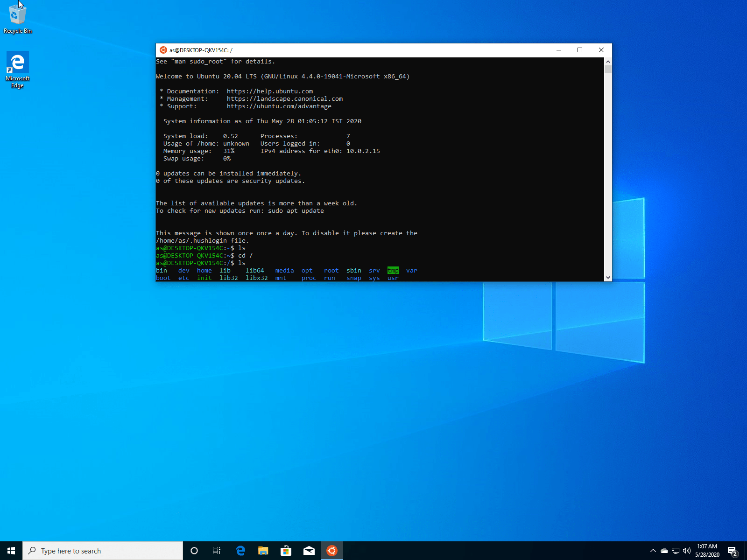
Task: Click the 'media' directory in ls output
Action: pos(285,271)
